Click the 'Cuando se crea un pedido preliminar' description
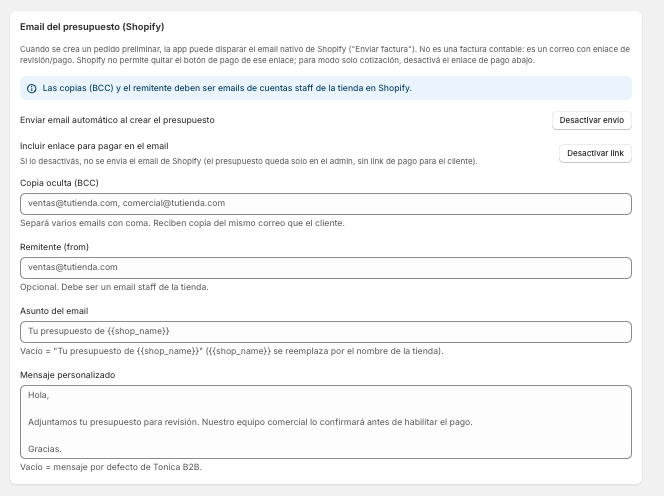Image resolution: width=664 pixels, height=496 pixels. click(x=325, y=55)
